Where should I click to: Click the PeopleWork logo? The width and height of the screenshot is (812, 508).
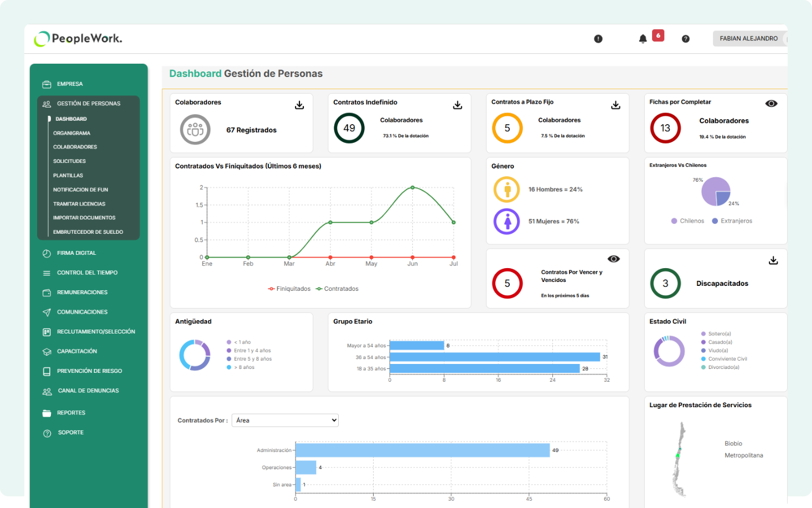tap(78, 39)
